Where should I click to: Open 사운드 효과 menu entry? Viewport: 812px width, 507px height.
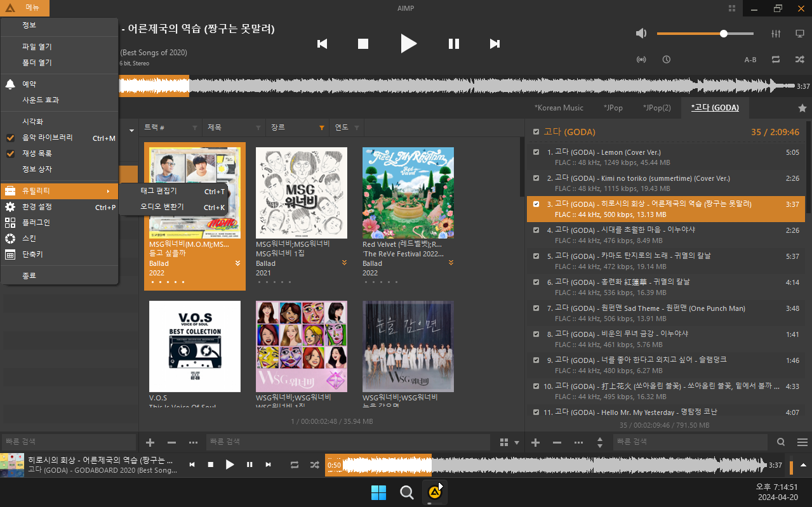[59, 100]
